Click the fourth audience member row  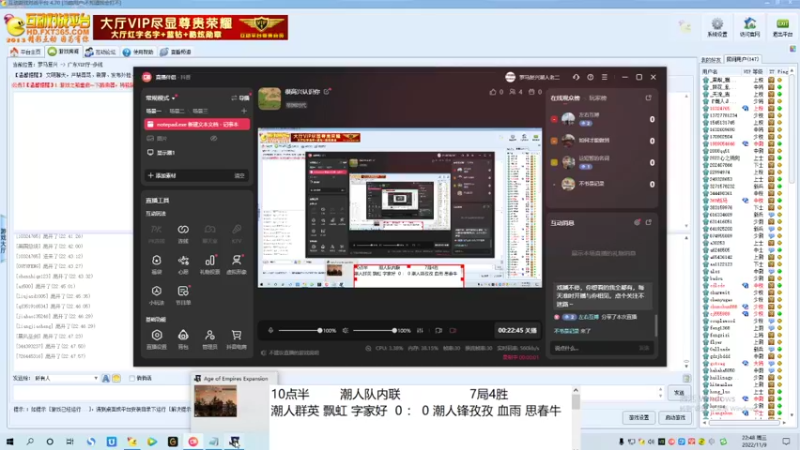(602, 184)
